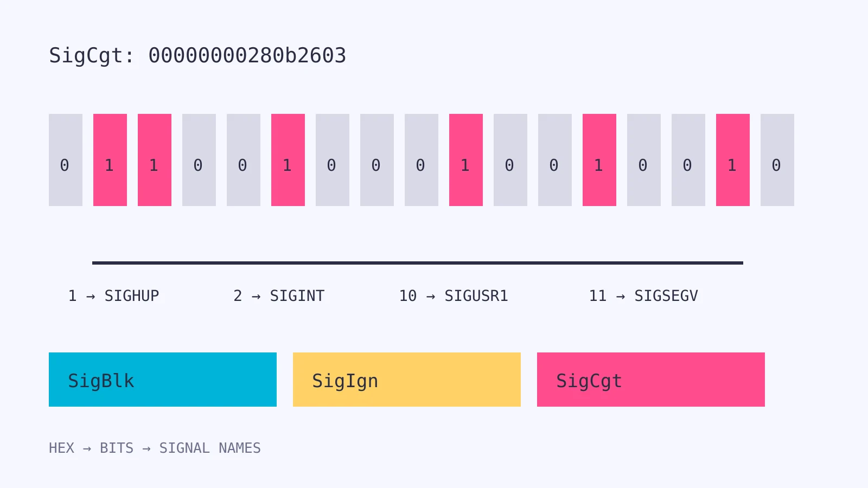868x488 pixels.
Task: Click the tenth bit cell, pink 1
Action: (466, 160)
